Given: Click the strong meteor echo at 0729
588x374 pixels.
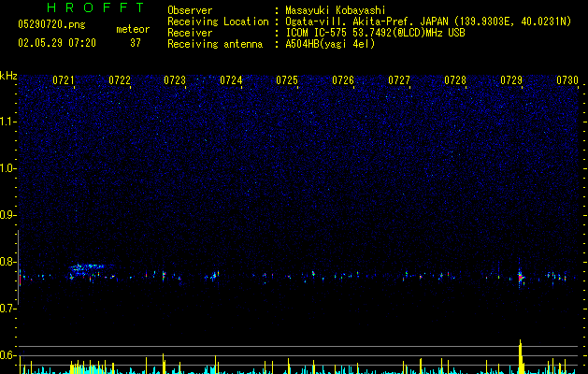Looking at the screenshot, I should pyautogui.click(x=521, y=277).
